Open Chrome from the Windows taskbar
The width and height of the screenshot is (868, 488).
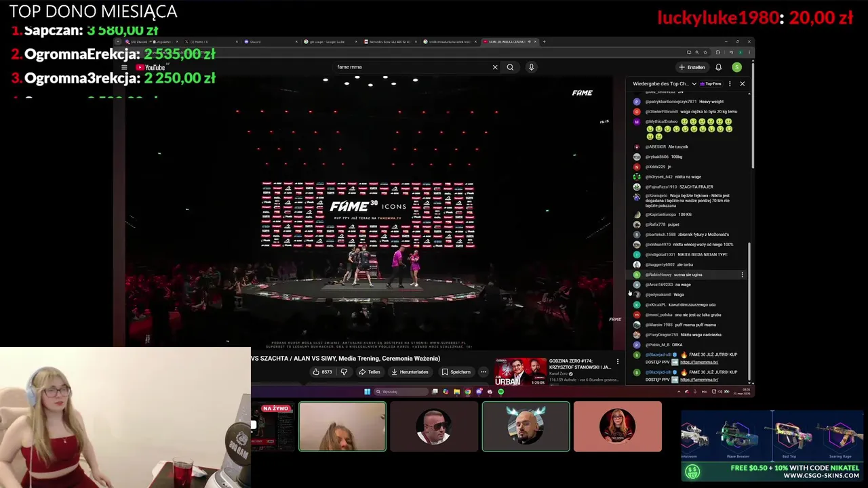tap(468, 392)
